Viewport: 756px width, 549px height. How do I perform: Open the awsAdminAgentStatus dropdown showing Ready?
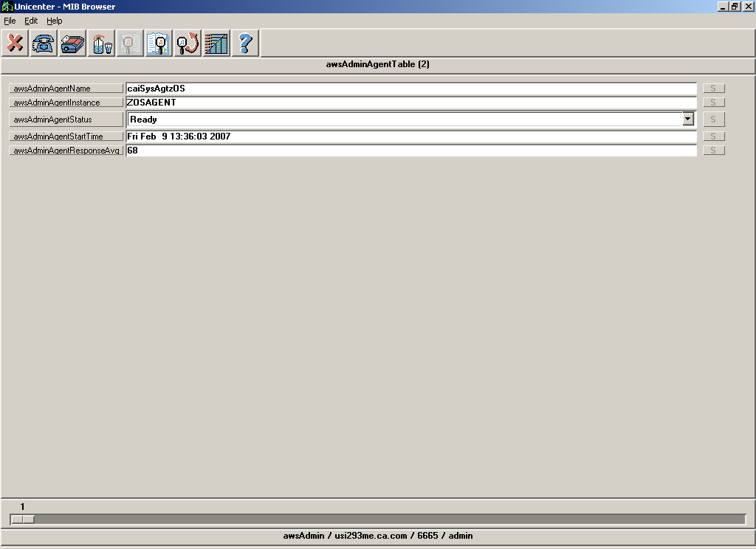pos(688,119)
